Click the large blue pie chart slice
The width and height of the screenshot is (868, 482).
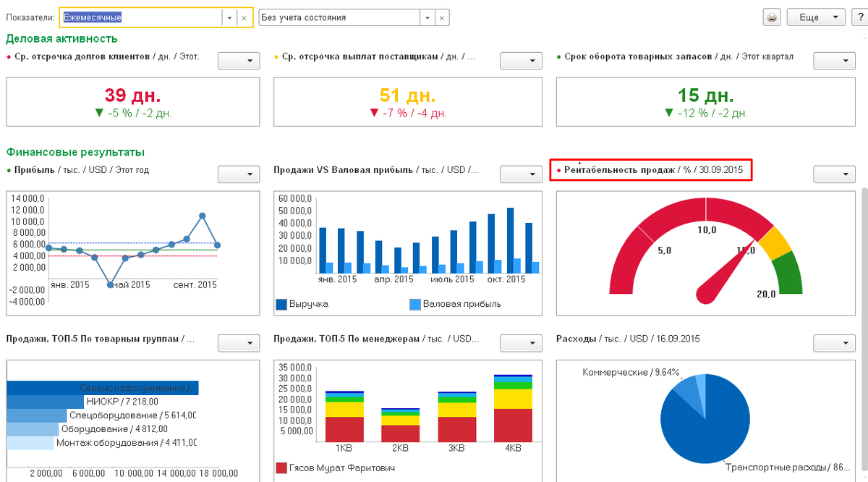(x=712, y=427)
